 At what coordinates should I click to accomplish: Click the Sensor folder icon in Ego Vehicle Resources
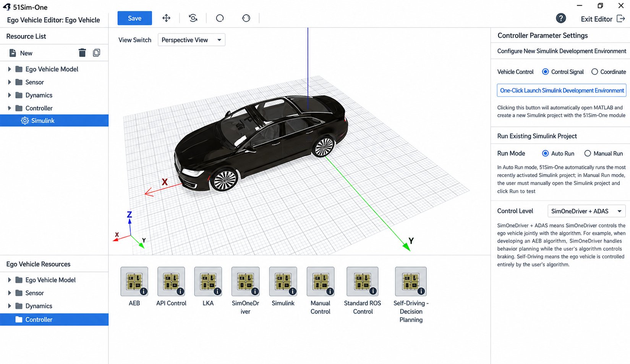click(x=19, y=293)
